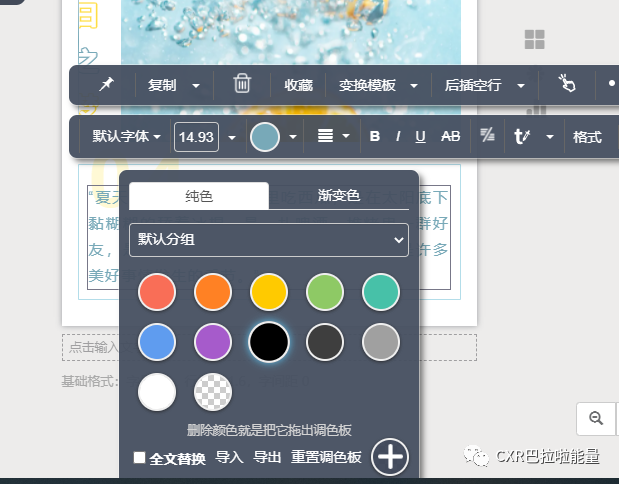Viewport: 619px width, 484px height.
Task: Click the trash delete icon
Action: pyautogui.click(x=242, y=84)
